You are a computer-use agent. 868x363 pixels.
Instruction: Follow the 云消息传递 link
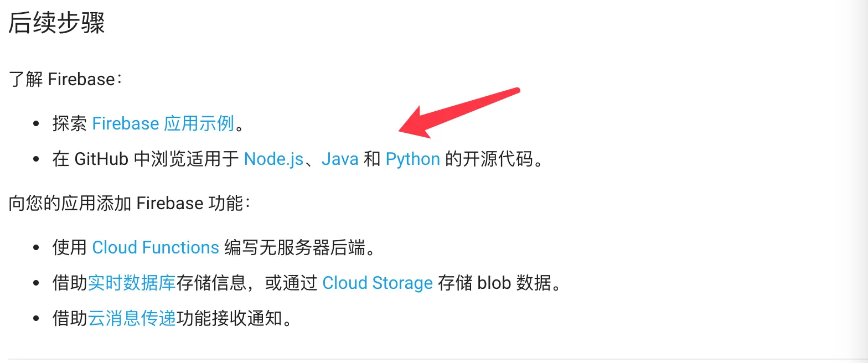point(132,319)
